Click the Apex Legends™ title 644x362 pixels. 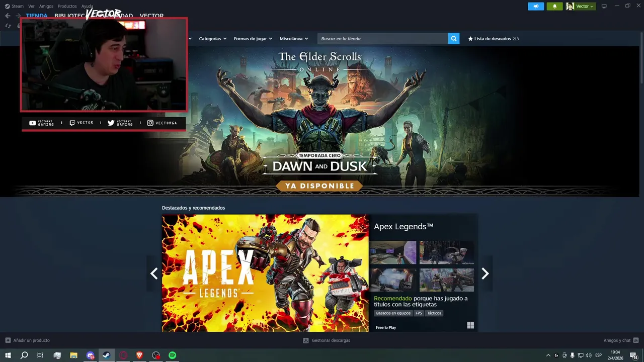click(404, 227)
